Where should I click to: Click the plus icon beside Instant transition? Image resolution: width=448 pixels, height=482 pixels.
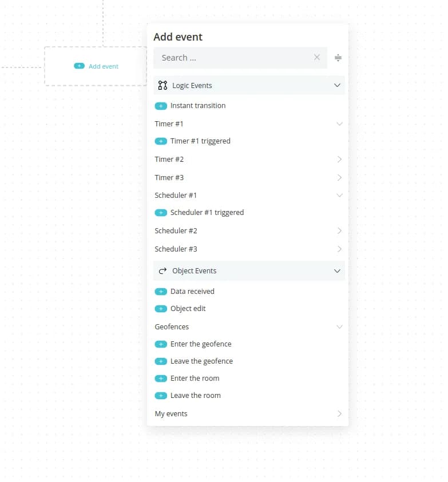161,106
